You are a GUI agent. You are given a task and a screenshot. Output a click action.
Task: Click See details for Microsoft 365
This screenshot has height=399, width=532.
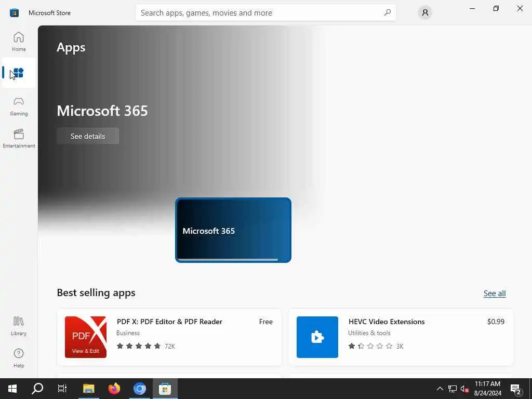coord(88,136)
